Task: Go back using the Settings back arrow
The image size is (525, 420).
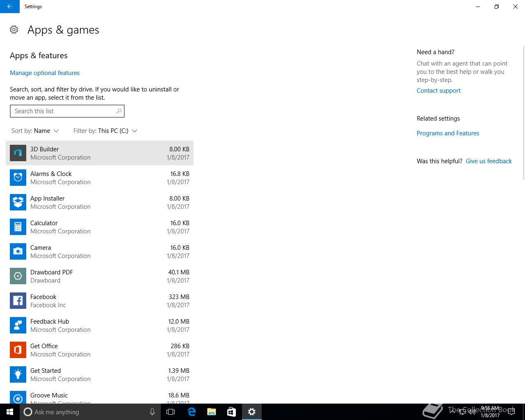Action: [10, 7]
